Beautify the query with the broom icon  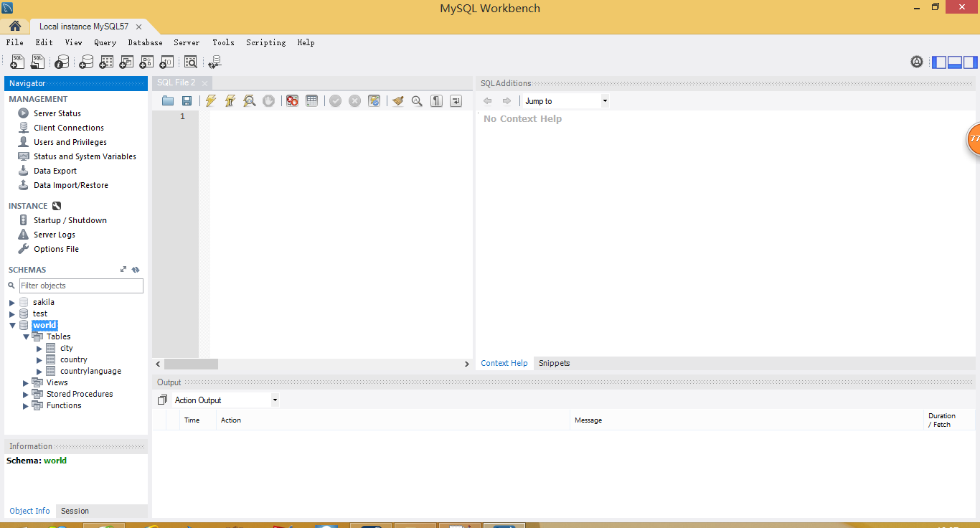click(397, 101)
